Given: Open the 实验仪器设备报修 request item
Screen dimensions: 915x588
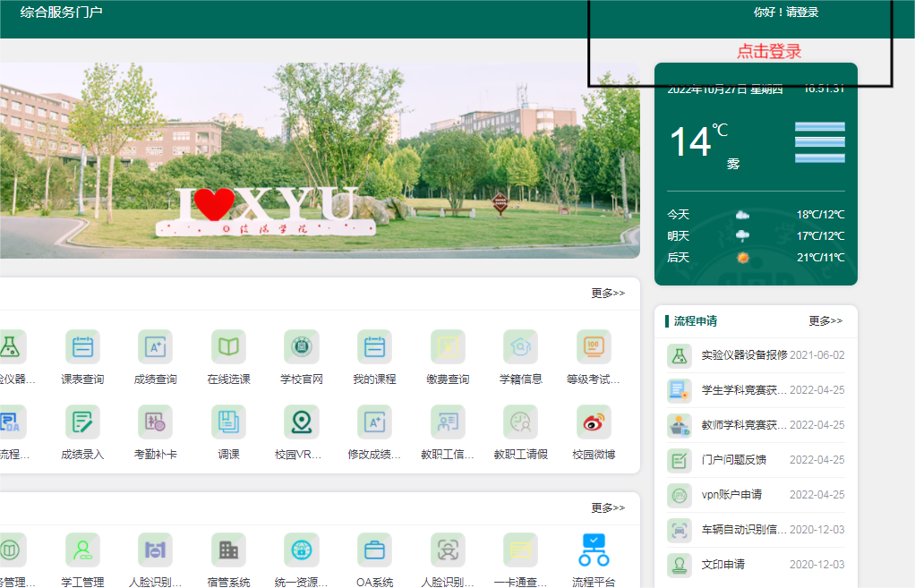Looking at the screenshot, I should [x=743, y=355].
